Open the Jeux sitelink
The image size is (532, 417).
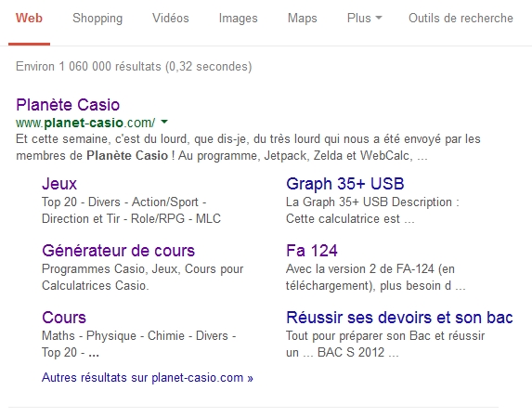[x=59, y=184]
